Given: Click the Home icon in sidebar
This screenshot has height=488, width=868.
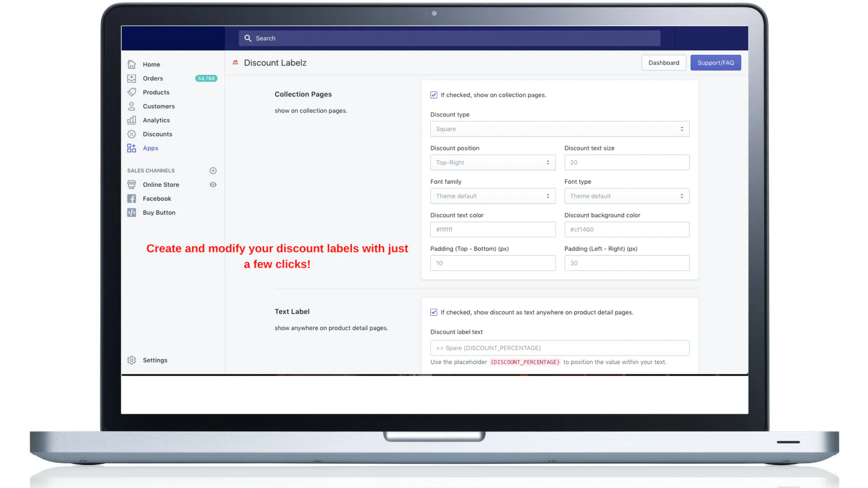Looking at the screenshot, I should 131,64.
